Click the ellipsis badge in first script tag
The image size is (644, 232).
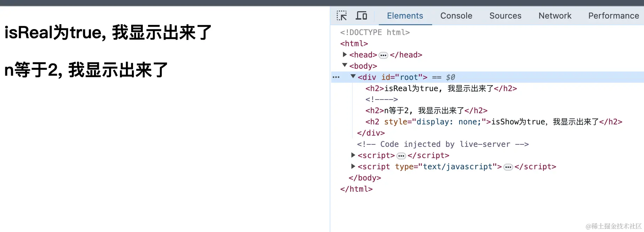[x=401, y=156]
